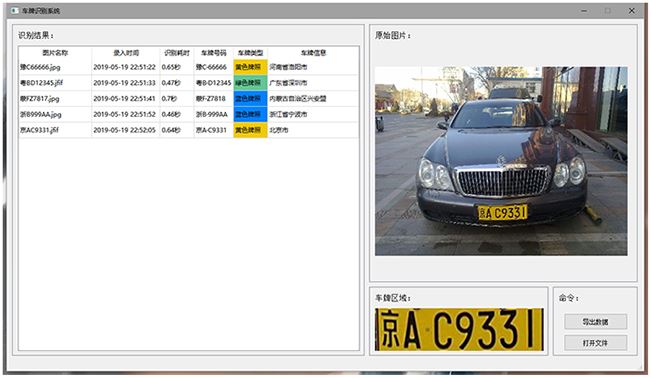651x378 pixels.
Task: Sort by the 录入时间 column header
Action: click(126, 53)
